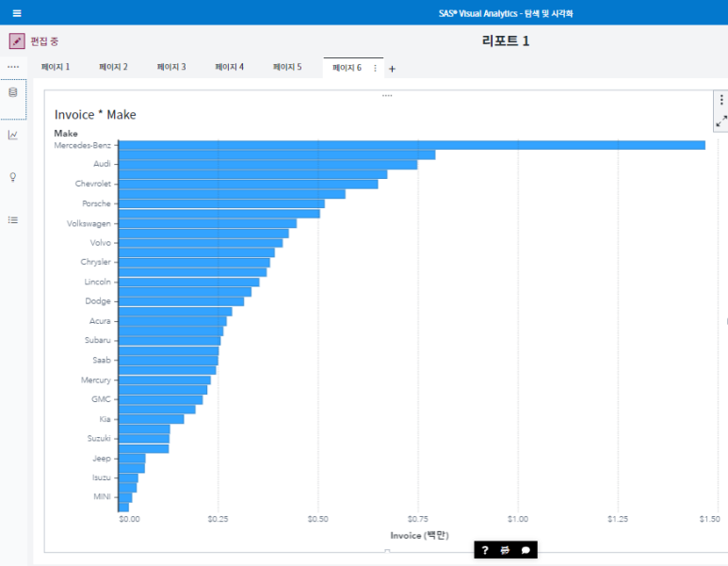Click the GMC axis label

click(101, 399)
